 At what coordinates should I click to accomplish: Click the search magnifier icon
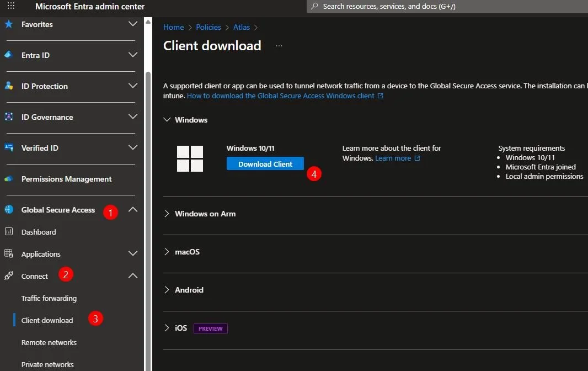tap(314, 6)
